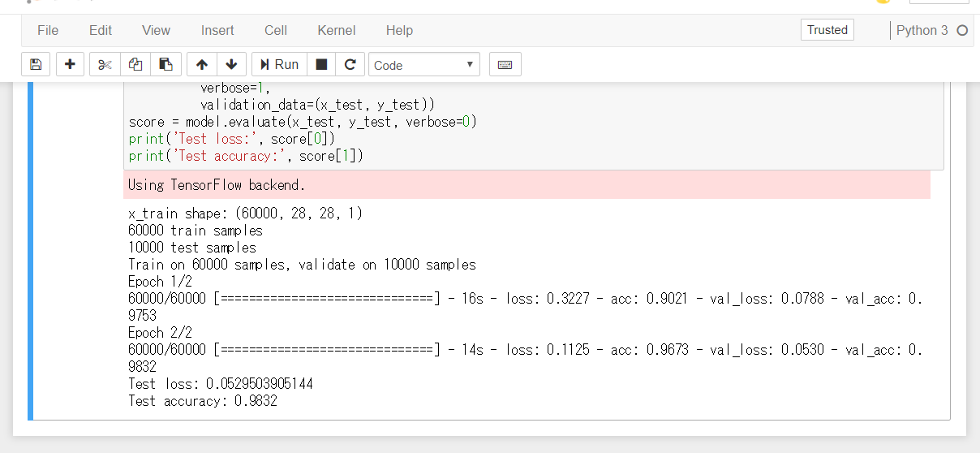The width and height of the screenshot is (980, 453).
Task: Open the Kernel menu
Action: [337, 30]
